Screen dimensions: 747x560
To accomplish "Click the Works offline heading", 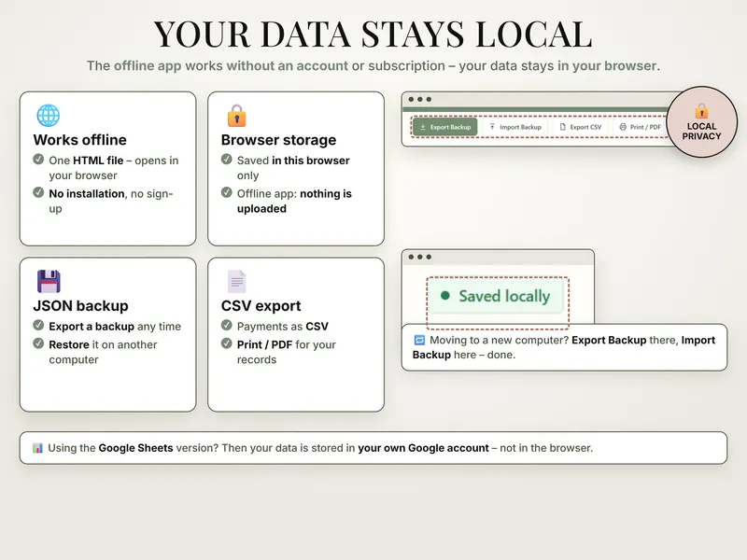I will click(x=80, y=140).
